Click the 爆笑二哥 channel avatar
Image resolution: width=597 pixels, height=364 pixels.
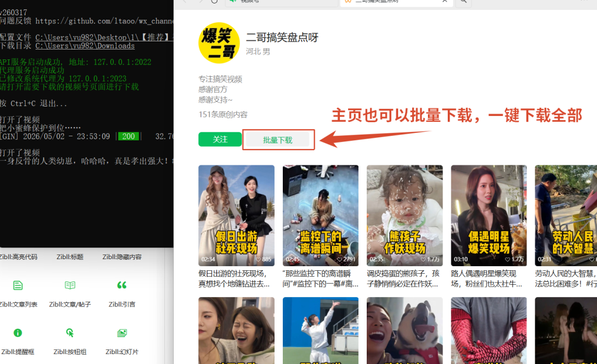point(219,43)
